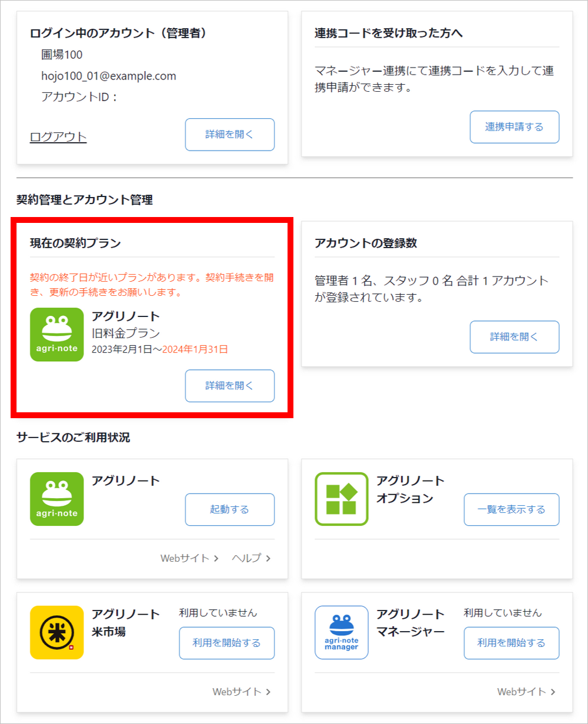Click the yellow rice market icon
The height and width of the screenshot is (724, 588).
pyautogui.click(x=56, y=632)
